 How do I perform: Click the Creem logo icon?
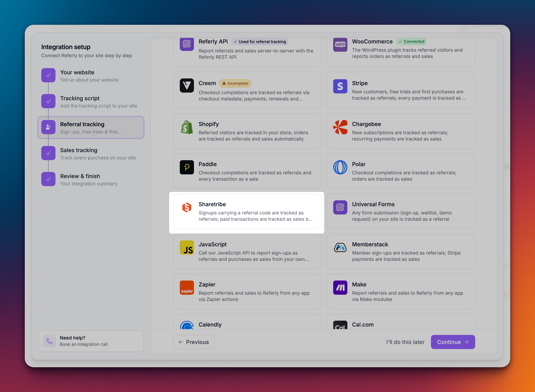click(187, 86)
